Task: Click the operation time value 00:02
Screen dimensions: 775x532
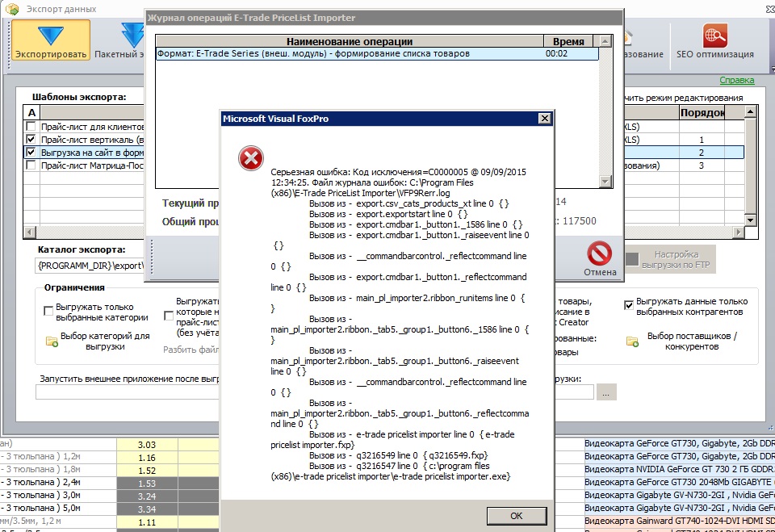Action: tap(556, 53)
